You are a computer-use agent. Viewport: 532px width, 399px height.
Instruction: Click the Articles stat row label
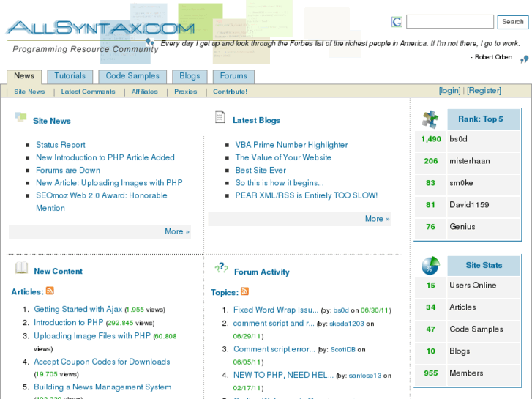point(462,307)
